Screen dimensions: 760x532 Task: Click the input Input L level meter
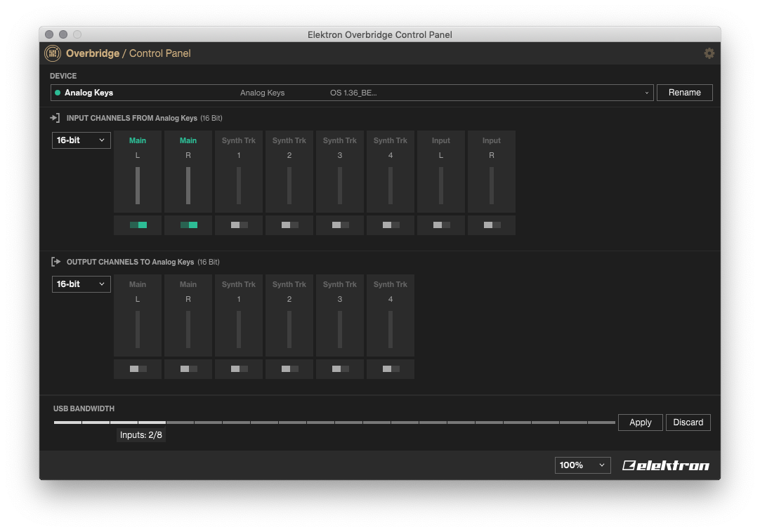(x=441, y=185)
